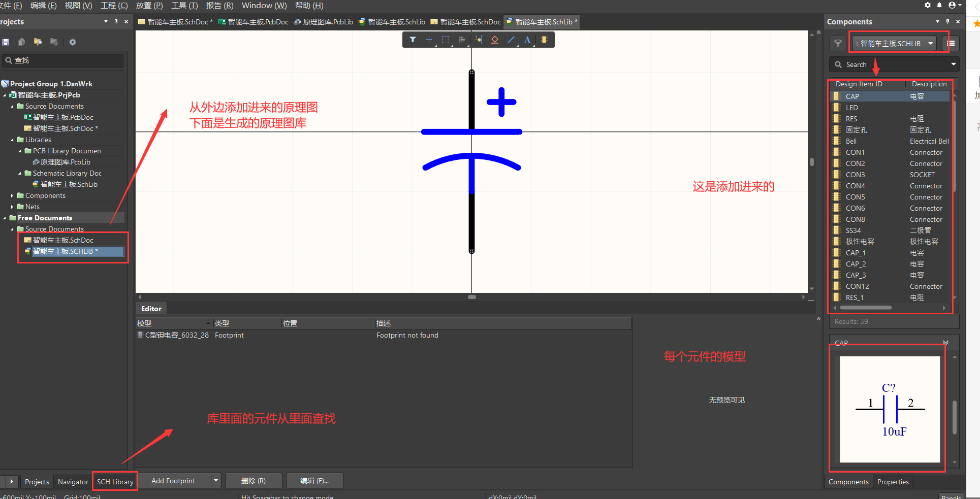Select CON3 component in list
The image size is (980, 499).
890,175
